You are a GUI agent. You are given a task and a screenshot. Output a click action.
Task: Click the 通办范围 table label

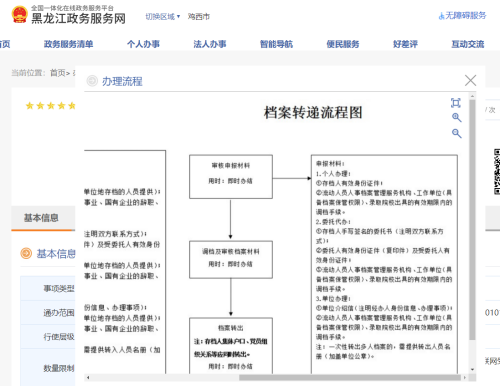pyautogui.click(x=59, y=313)
